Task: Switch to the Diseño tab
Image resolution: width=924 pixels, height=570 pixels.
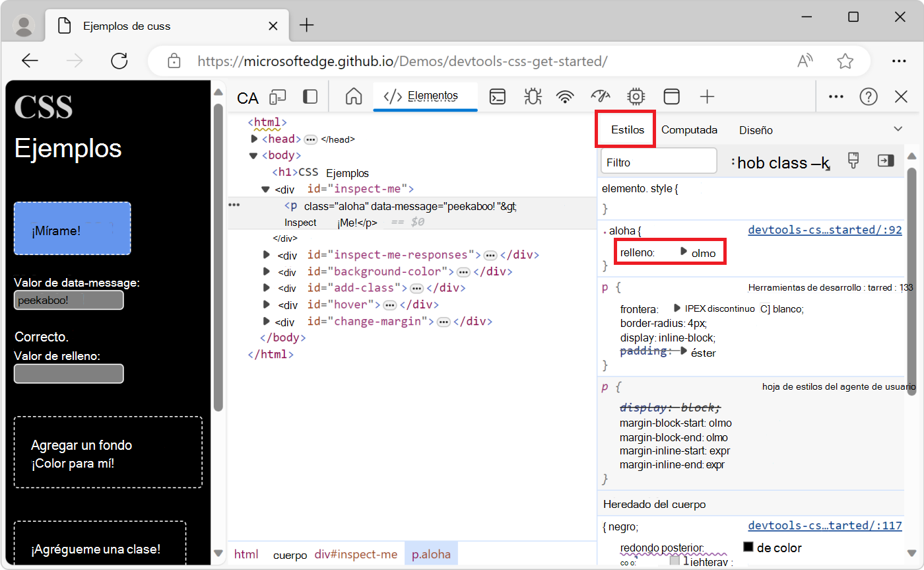Action: 755,129
